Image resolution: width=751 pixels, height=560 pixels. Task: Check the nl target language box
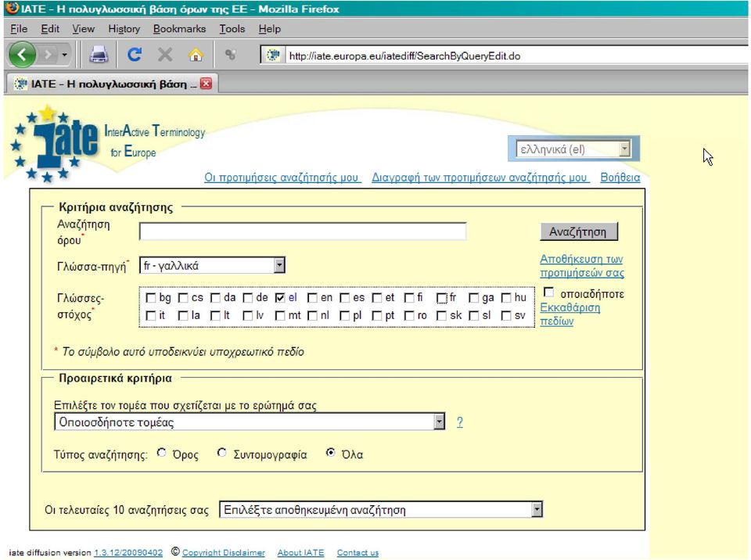pos(312,316)
